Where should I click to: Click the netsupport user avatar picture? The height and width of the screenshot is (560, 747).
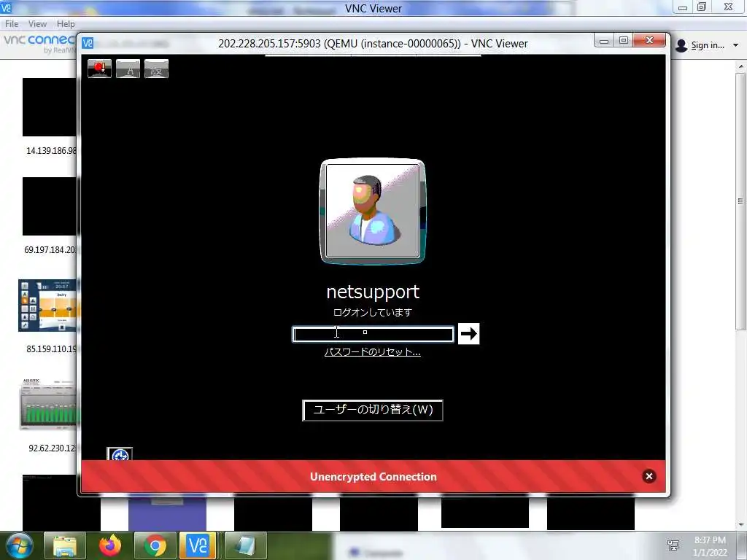tap(373, 211)
